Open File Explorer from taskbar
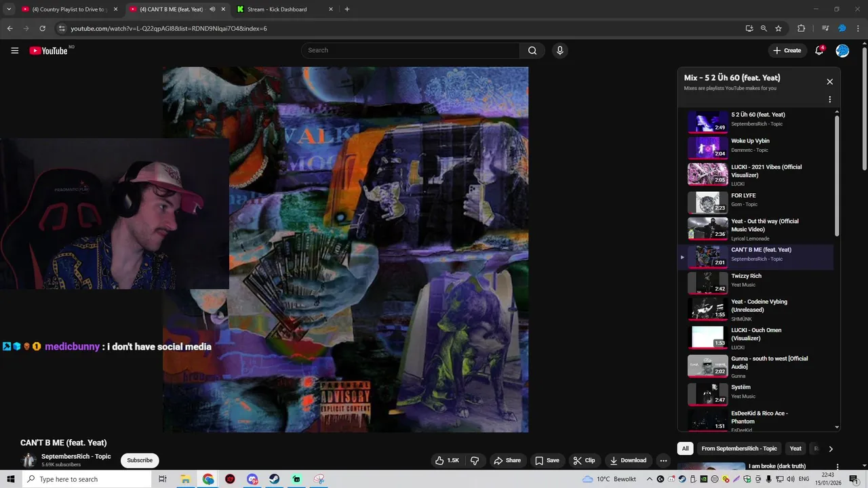 (185, 479)
